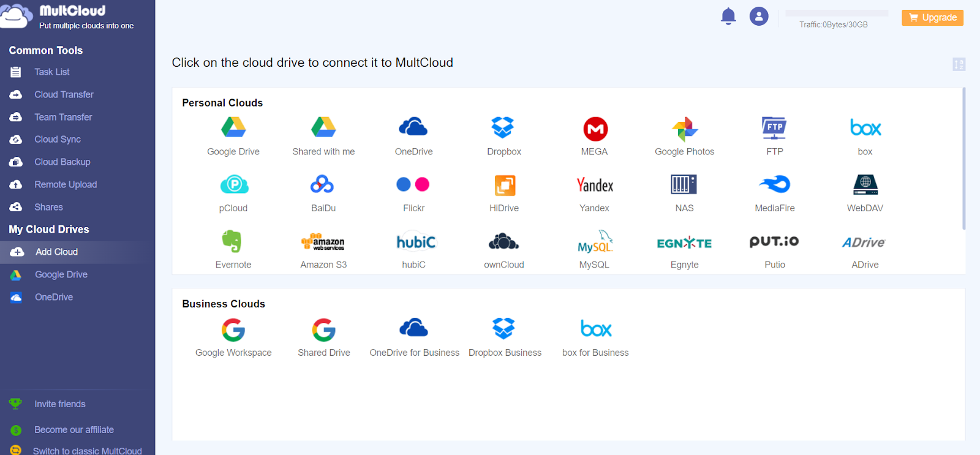Select Remote Upload in sidebar
The height and width of the screenshot is (455, 980).
pos(66,185)
